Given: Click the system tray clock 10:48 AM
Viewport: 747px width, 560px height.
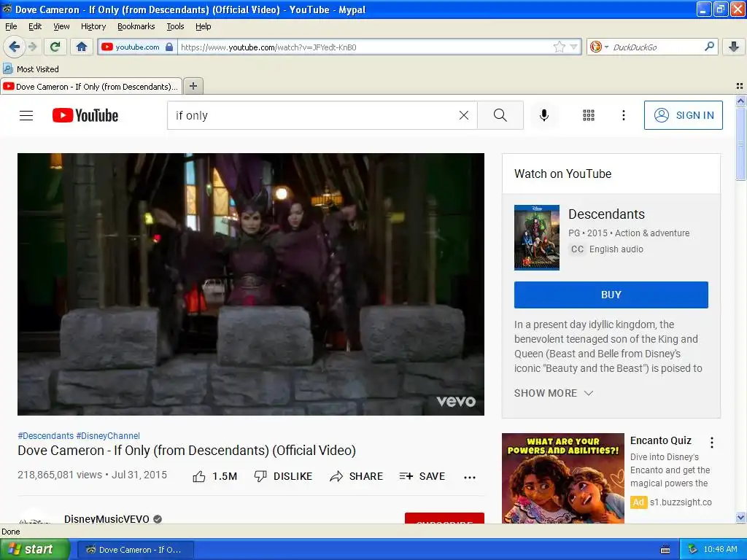Looking at the screenshot, I should coord(720,549).
